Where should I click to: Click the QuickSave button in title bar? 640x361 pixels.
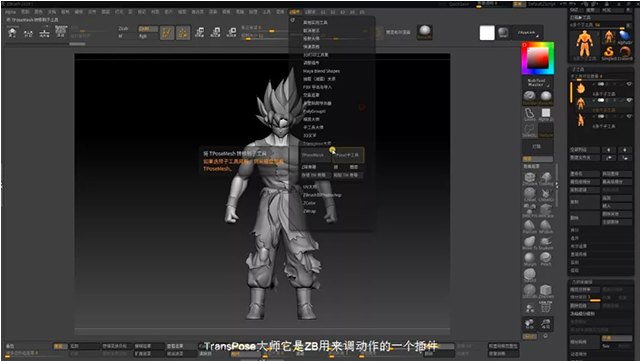click(x=459, y=4)
